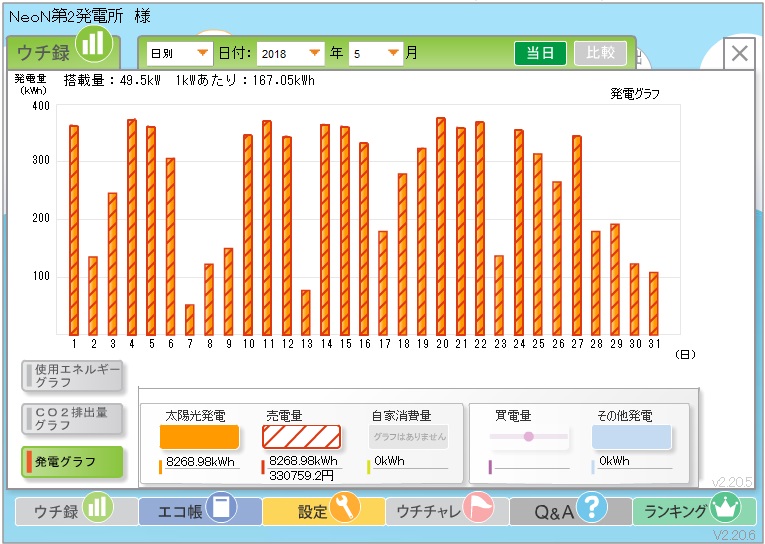Click the grey 比較 compare button
765x544 pixels.
click(x=600, y=53)
